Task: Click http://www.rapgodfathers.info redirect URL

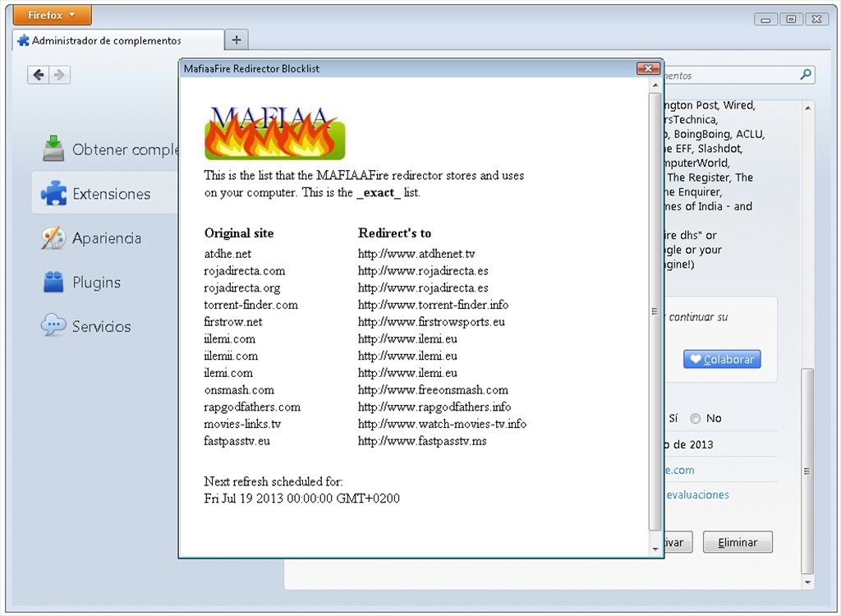Action: click(x=434, y=407)
